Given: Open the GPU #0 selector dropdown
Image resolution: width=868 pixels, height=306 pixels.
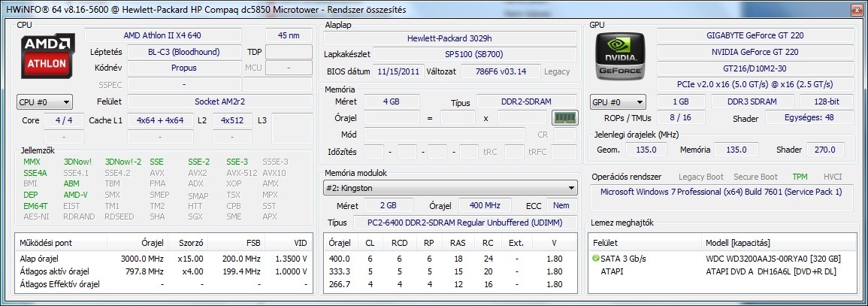Looking at the screenshot, I should [x=618, y=102].
